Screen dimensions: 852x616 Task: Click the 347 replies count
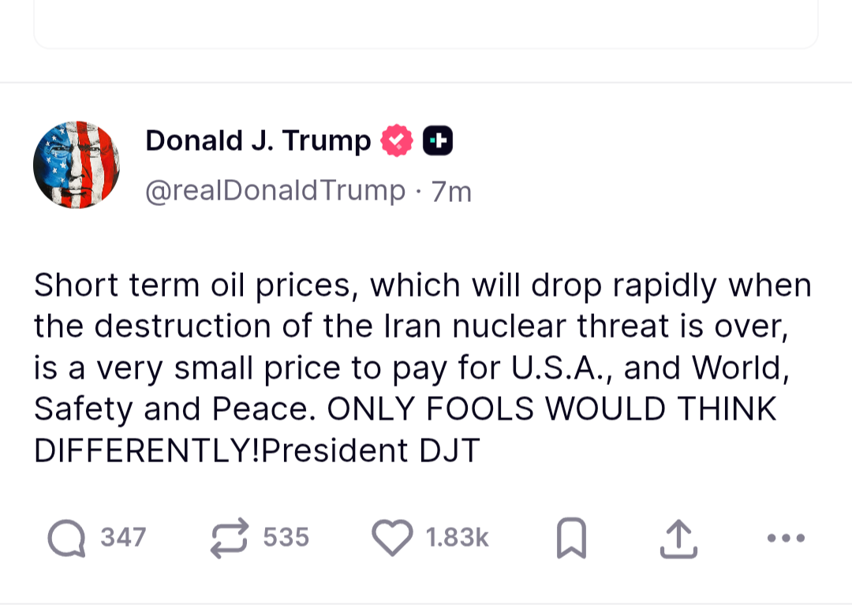click(x=123, y=538)
